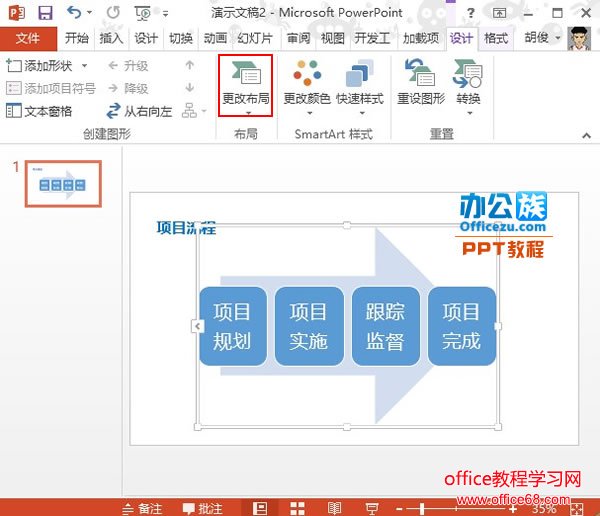Image resolution: width=600 pixels, height=516 pixels.
Task: Open the Undo history dropdown arrow
Action: (x=90, y=13)
